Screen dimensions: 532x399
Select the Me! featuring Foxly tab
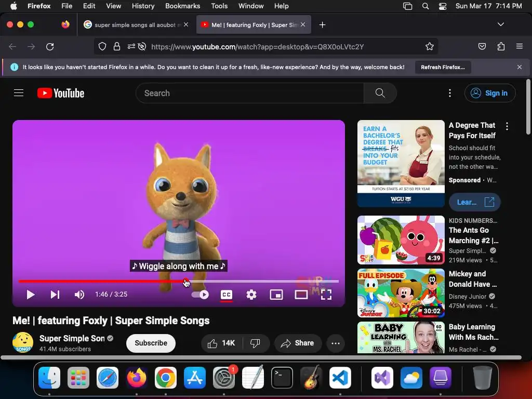[254, 25]
